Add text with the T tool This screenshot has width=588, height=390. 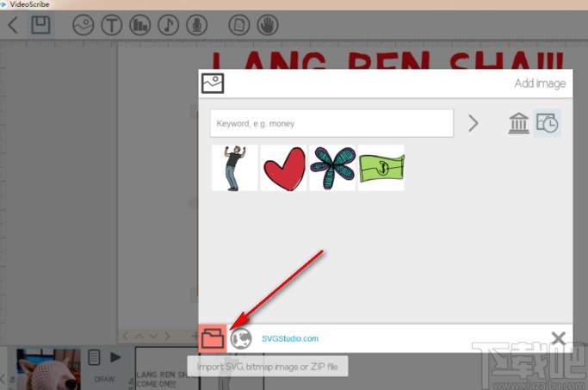pos(112,25)
